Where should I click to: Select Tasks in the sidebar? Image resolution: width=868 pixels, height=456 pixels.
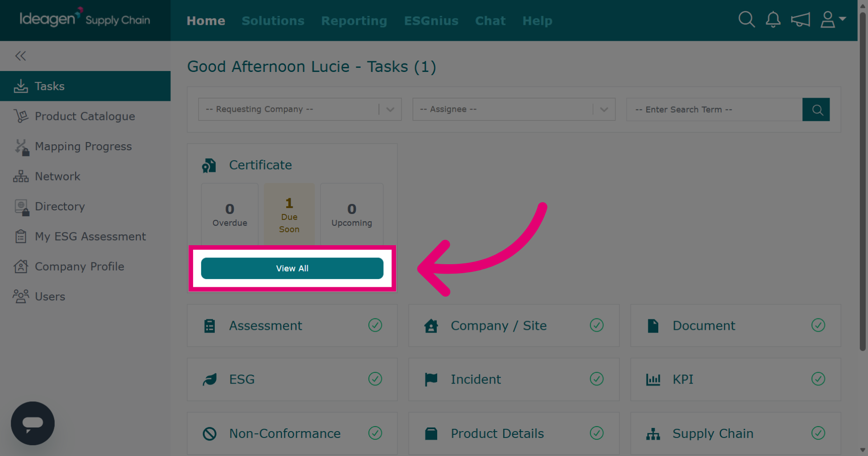click(x=85, y=86)
